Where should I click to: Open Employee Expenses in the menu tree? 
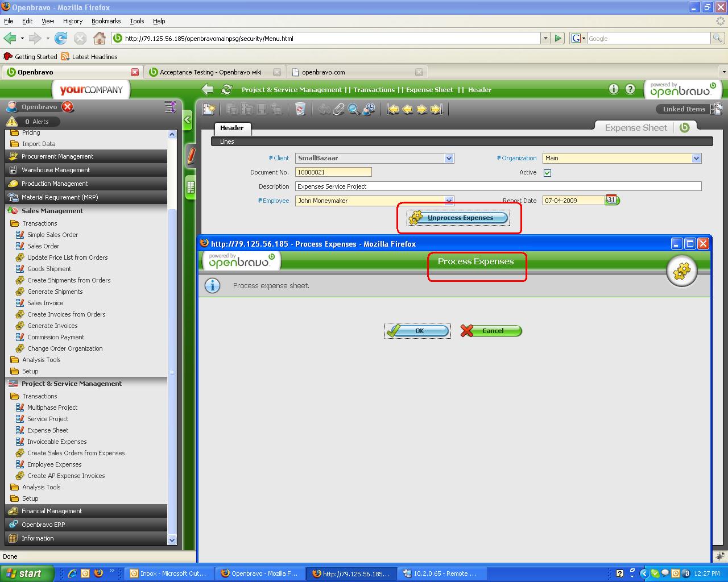click(x=55, y=464)
